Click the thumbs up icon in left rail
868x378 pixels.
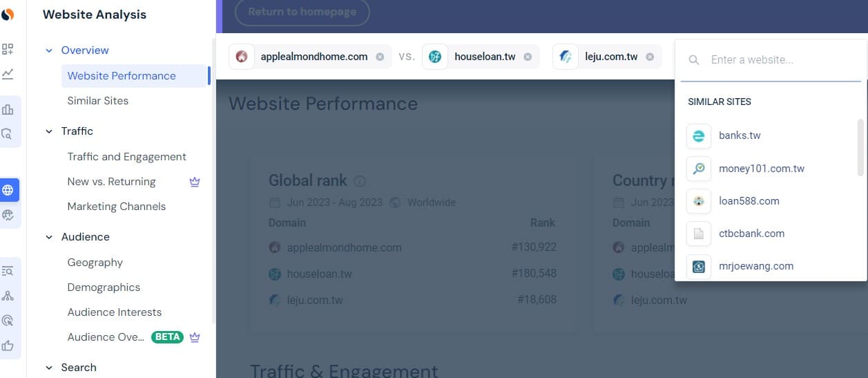pos(8,346)
